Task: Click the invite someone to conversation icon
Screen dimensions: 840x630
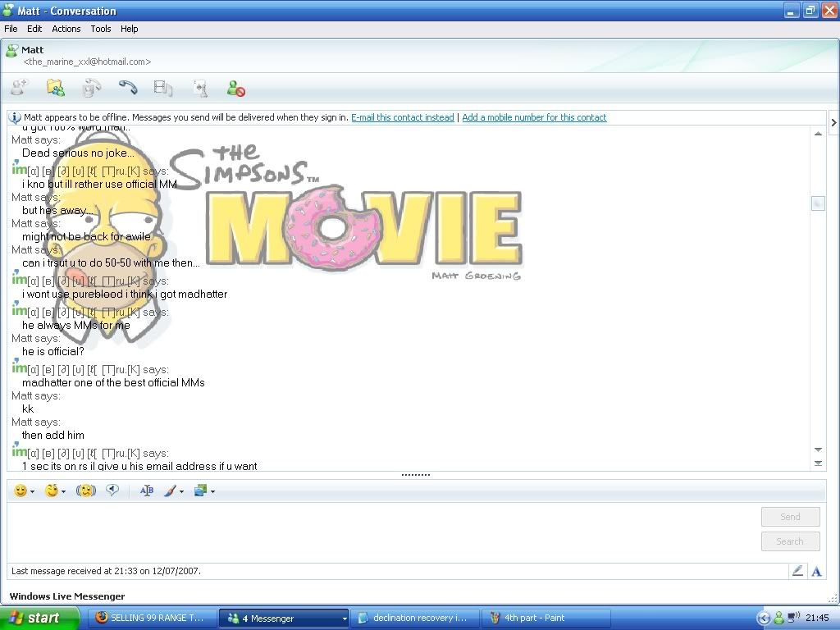Action: point(19,88)
